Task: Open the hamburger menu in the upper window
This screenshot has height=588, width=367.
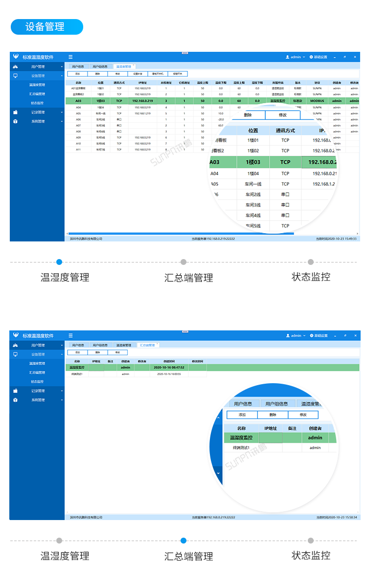Action: tap(70, 57)
